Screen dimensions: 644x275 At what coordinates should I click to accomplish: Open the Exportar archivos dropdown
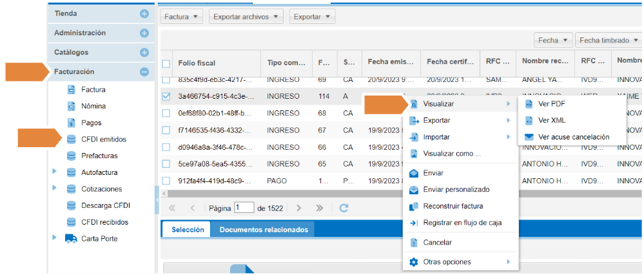pyautogui.click(x=246, y=16)
